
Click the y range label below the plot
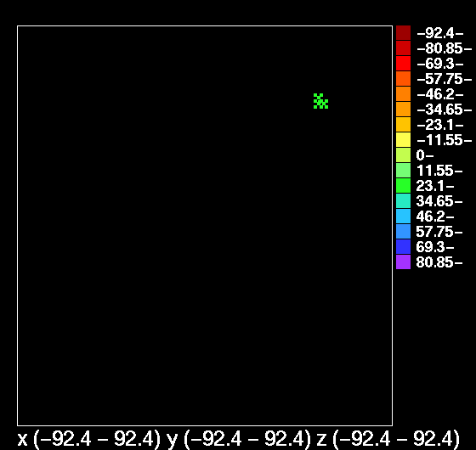pyautogui.click(x=239, y=439)
